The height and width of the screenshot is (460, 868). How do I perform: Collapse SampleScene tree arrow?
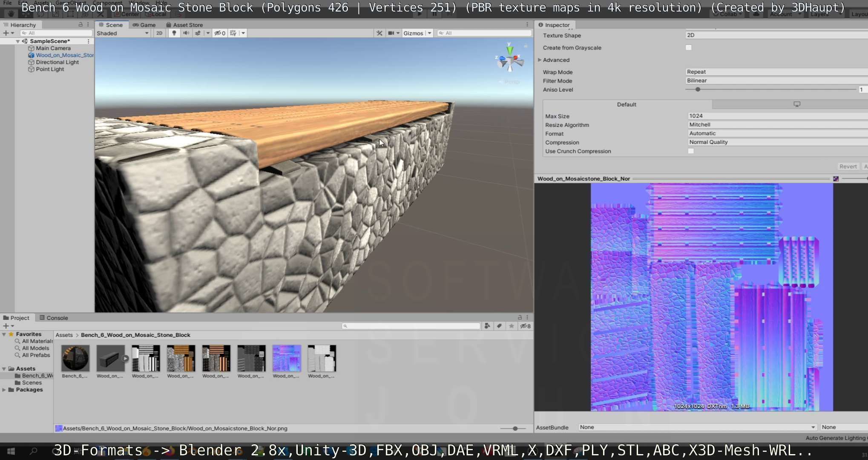18,41
